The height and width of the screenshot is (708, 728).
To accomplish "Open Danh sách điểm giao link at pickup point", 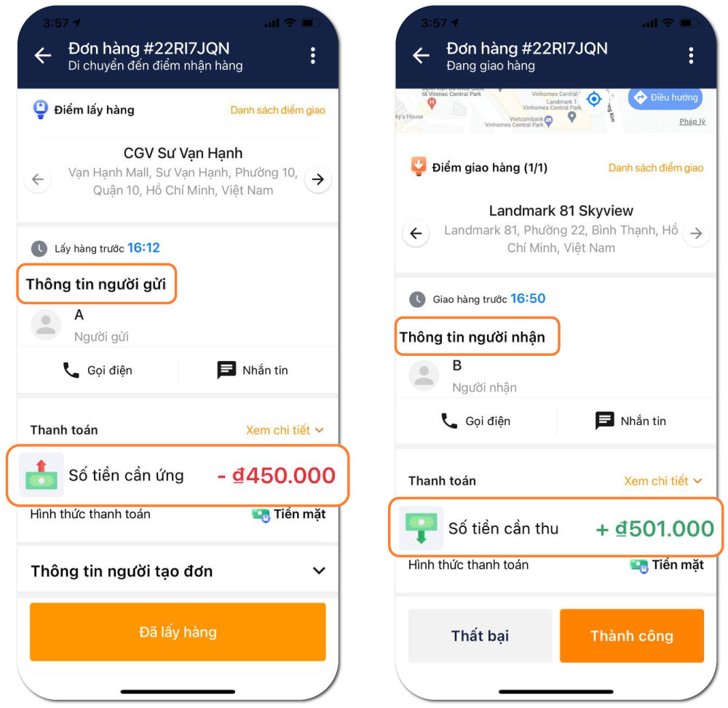I will point(277,111).
